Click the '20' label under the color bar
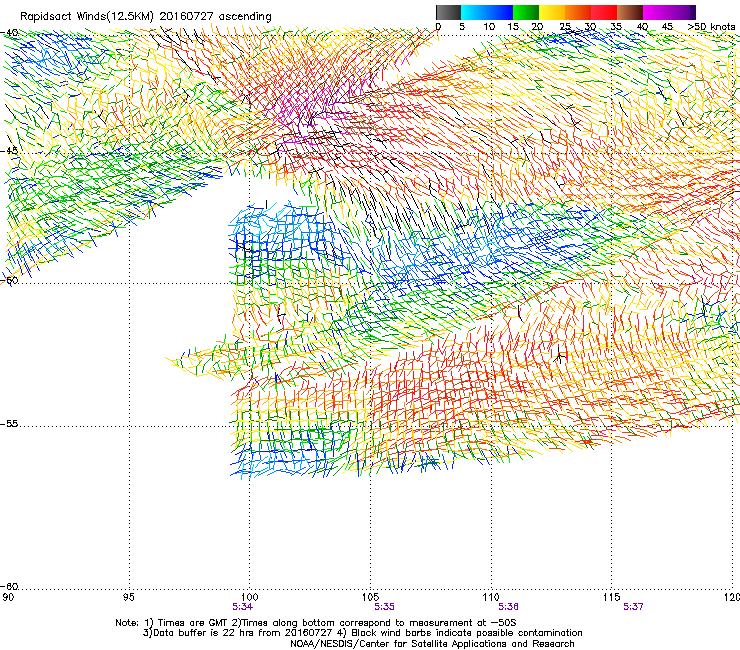Viewport: 740px width, 650px height. coord(537,27)
